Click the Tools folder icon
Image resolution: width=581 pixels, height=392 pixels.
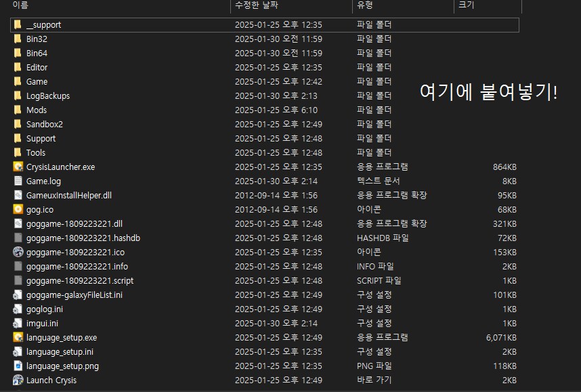[x=18, y=152]
